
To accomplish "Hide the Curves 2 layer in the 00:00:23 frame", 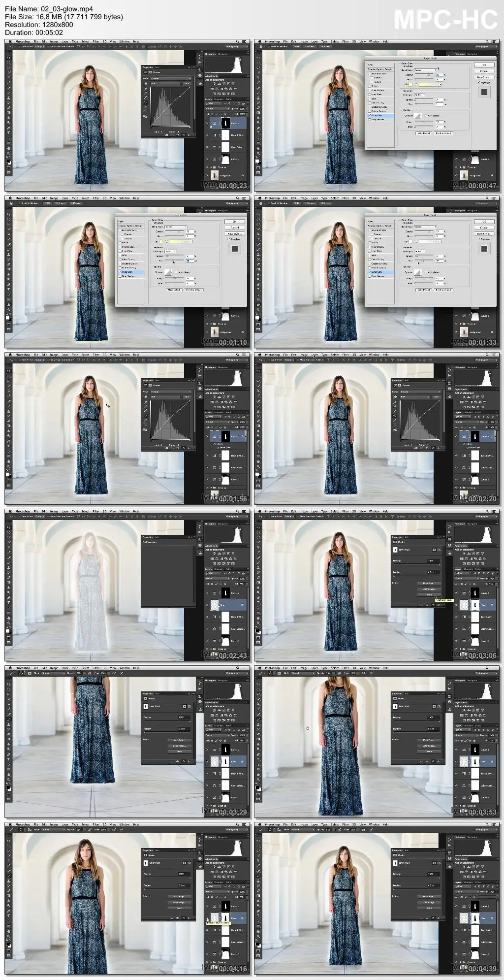I will pos(207,123).
